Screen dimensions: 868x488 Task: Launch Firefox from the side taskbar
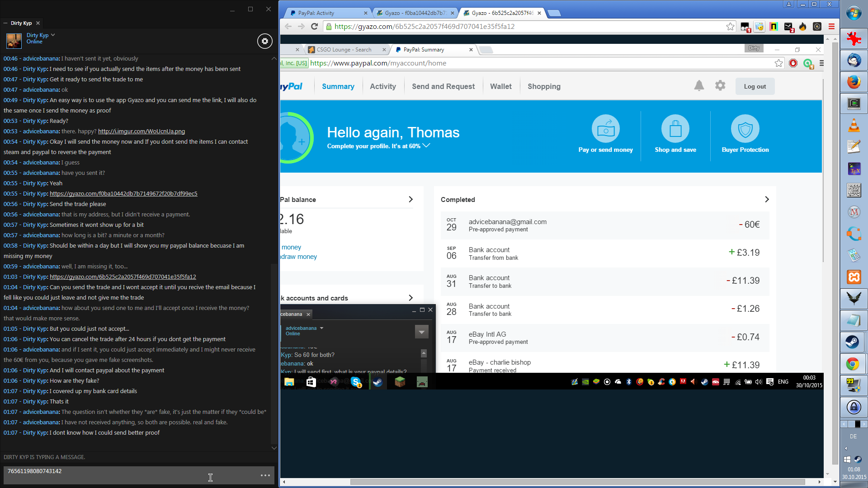coord(854,82)
